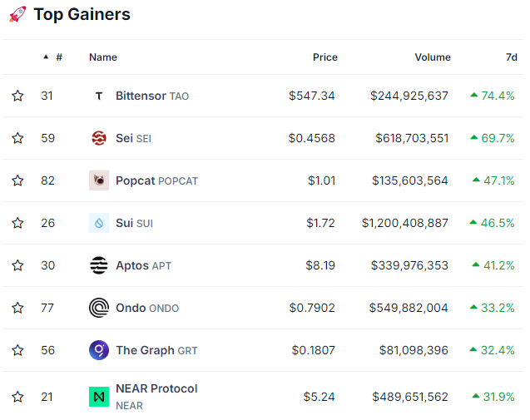Open The Graph GRT coin link
This screenshot has width=530, height=420.
(156, 350)
